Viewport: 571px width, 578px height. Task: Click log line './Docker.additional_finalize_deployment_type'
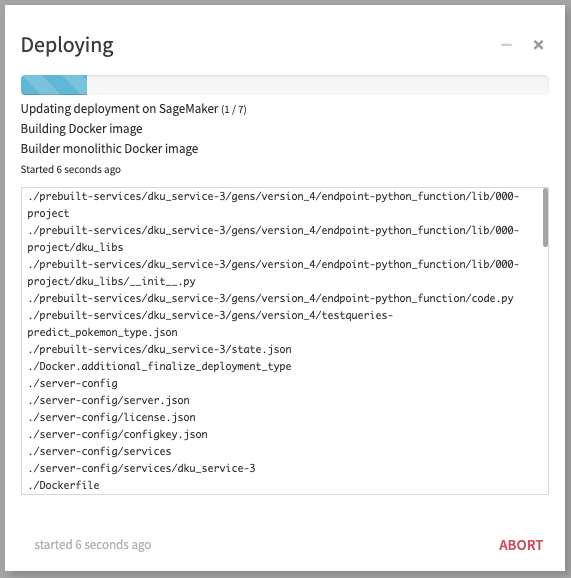(160, 366)
